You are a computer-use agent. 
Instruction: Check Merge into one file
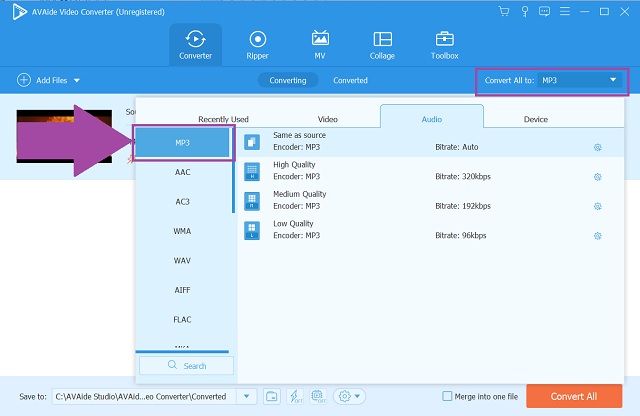pos(447,396)
